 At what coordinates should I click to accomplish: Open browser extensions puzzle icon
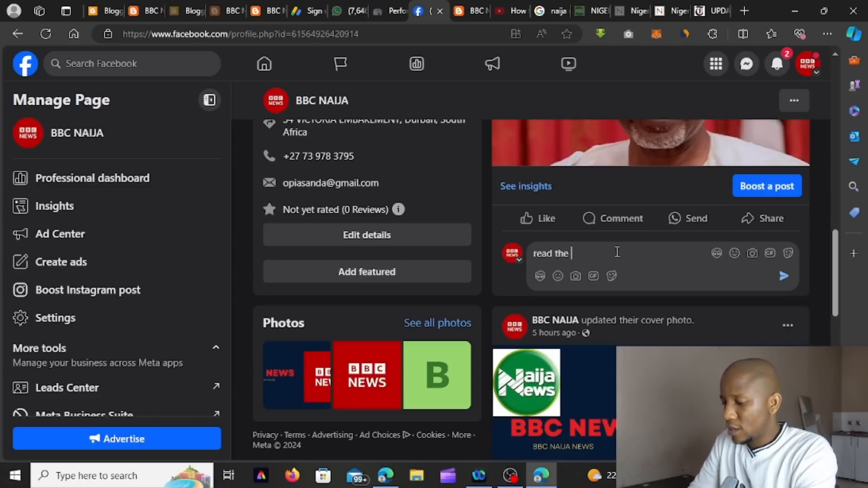(712, 34)
